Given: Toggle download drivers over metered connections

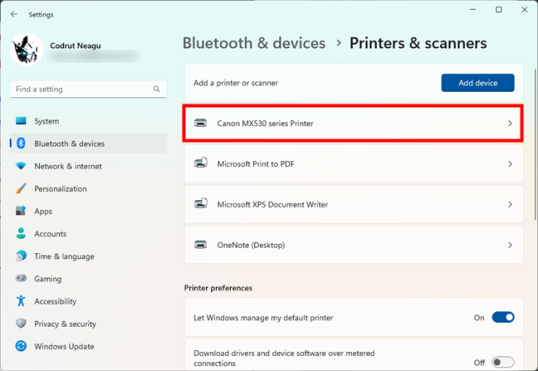Looking at the screenshot, I should point(503,362).
